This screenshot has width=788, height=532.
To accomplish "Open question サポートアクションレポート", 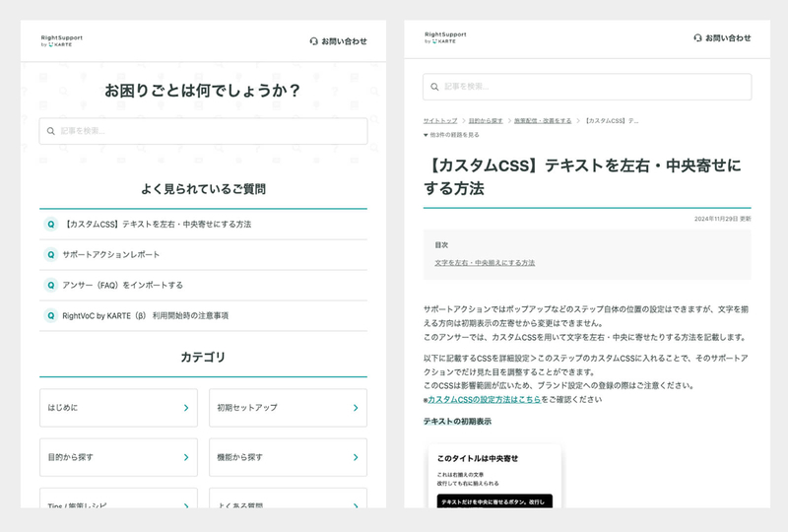I will (x=203, y=255).
